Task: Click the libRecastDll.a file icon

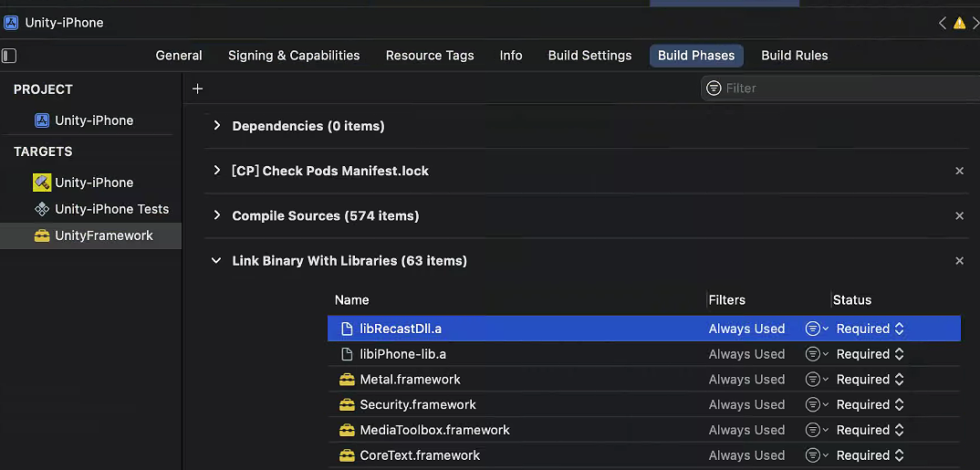Action: [x=347, y=329]
